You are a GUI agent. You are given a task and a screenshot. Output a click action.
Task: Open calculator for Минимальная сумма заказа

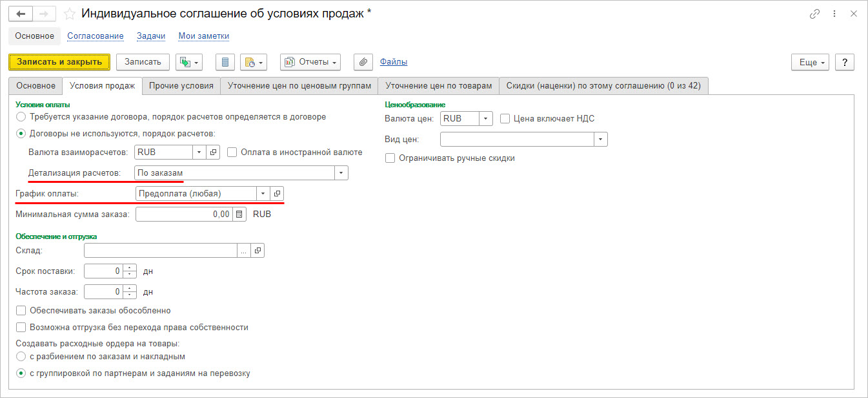(x=239, y=214)
